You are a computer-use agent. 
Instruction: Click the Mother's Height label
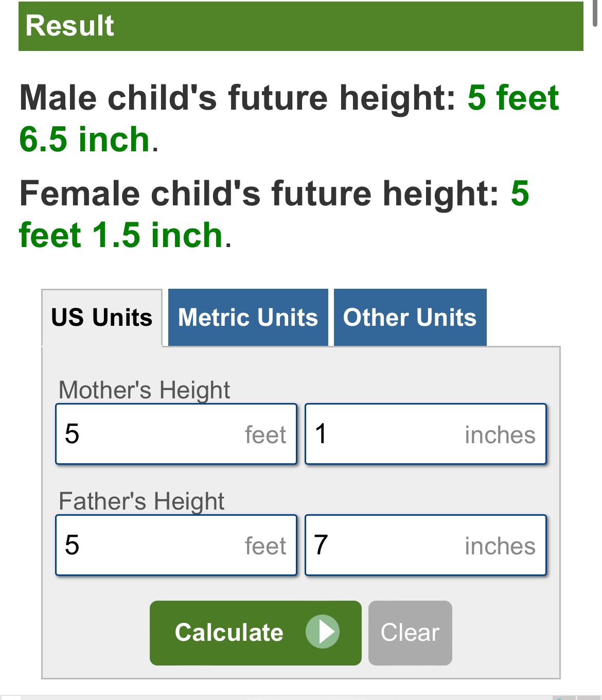144,390
